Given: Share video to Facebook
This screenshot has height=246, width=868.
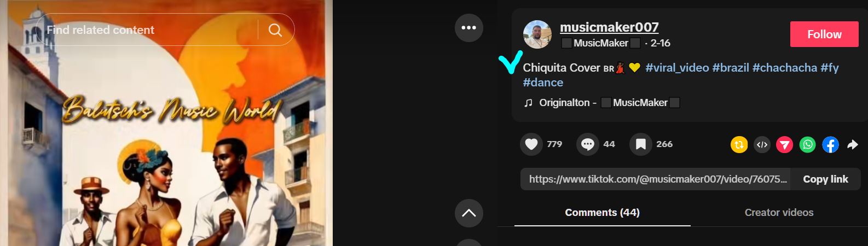Looking at the screenshot, I should pyautogui.click(x=830, y=144).
